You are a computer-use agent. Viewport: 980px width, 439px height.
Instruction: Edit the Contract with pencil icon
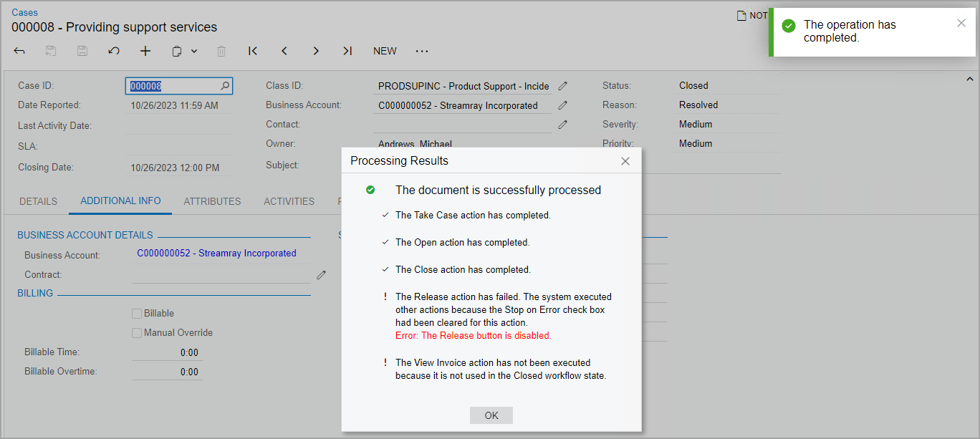(x=322, y=274)
